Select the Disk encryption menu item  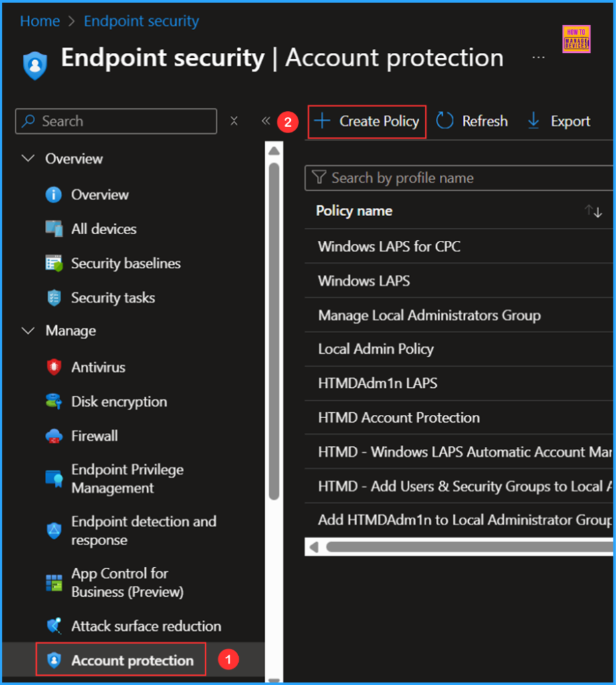[119, 402]
